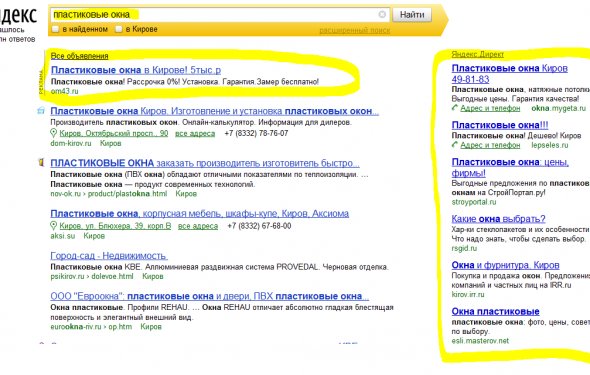
Task: Open the nov-ok.ru product/plastokna.html URL
Action: point(109,194)
